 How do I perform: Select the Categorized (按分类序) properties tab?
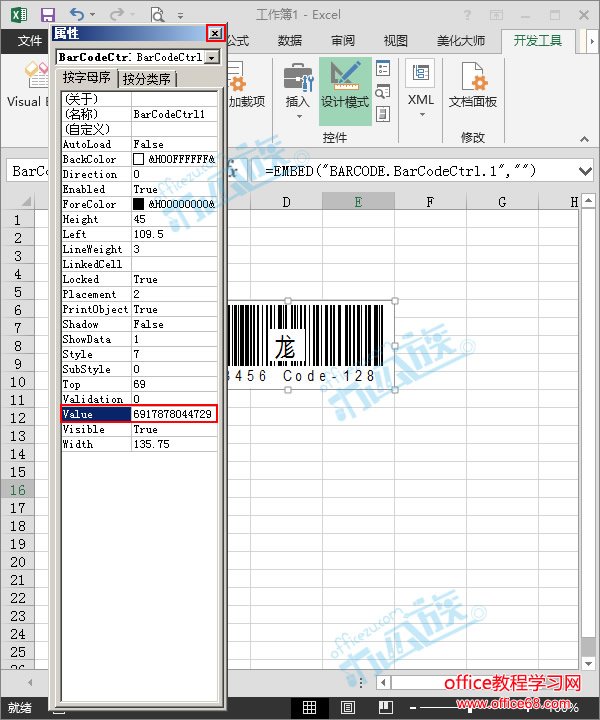[147, 79]
